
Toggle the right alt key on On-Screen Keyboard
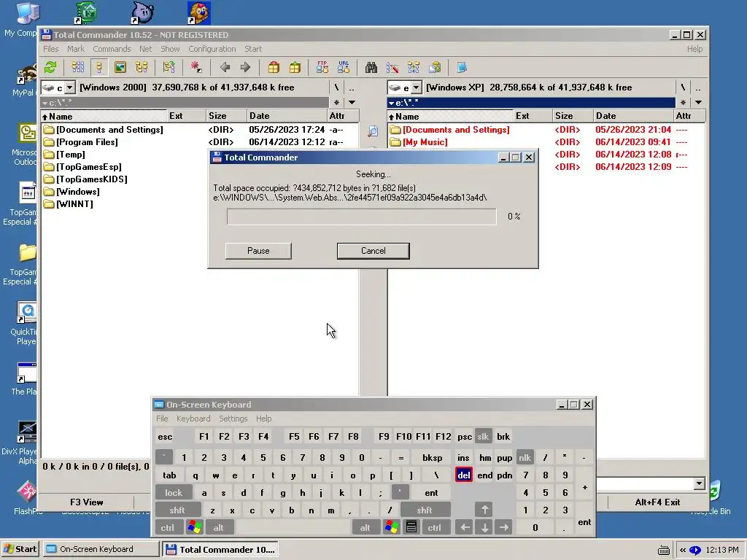click(x=365, y=528)
